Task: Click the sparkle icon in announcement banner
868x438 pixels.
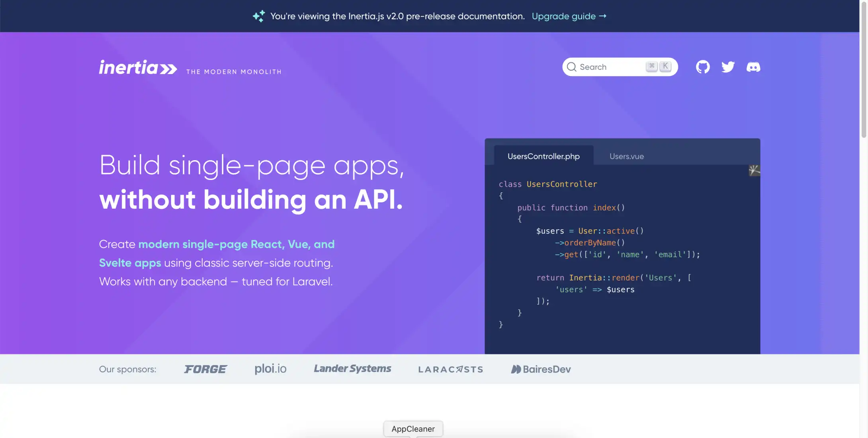Action: (259, 16)
